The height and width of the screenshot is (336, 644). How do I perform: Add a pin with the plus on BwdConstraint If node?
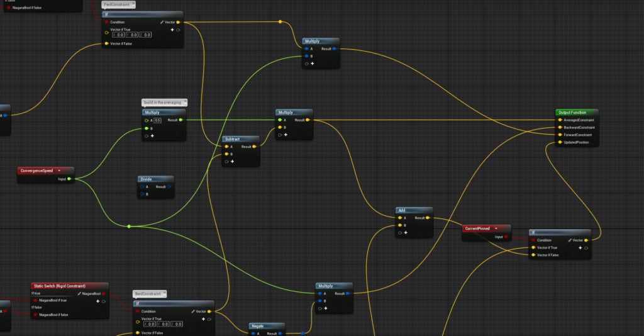click(x=203, y=319)
